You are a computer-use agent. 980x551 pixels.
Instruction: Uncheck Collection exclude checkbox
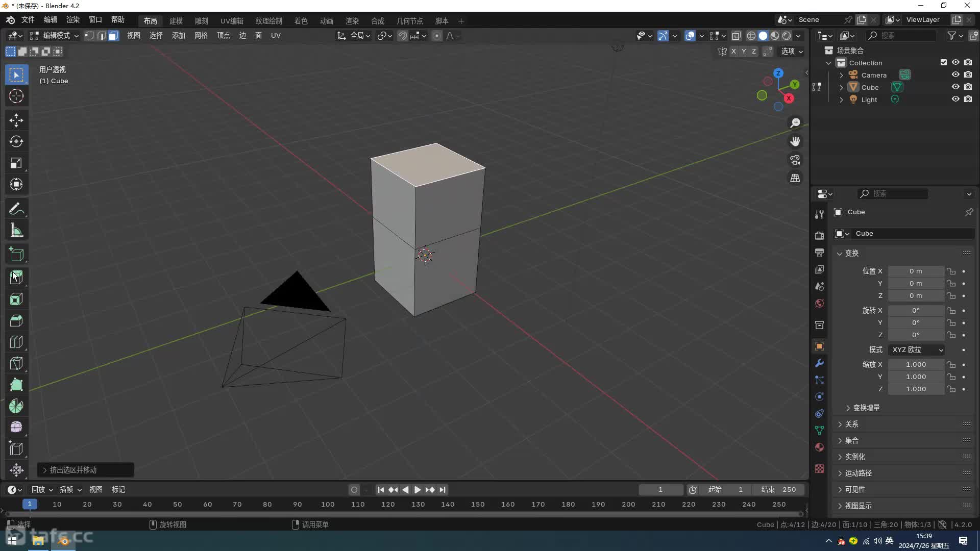pos(944,62)
